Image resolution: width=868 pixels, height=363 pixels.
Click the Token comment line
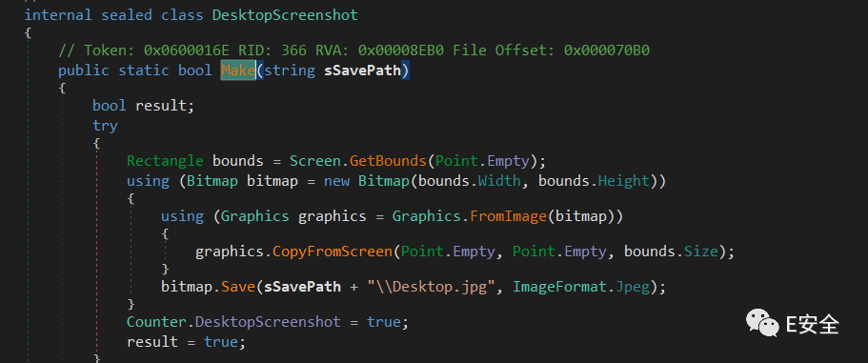(353, 50)
